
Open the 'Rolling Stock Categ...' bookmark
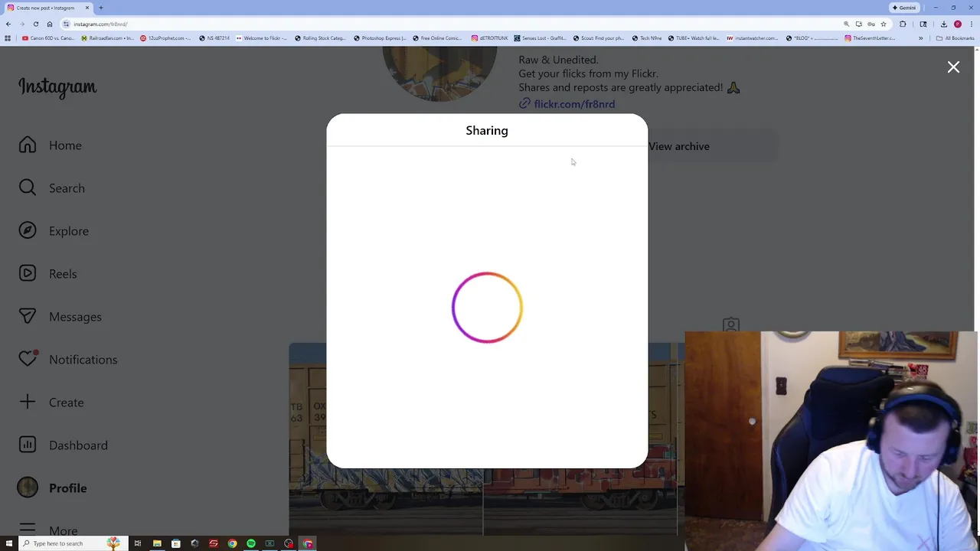point(320,38)
